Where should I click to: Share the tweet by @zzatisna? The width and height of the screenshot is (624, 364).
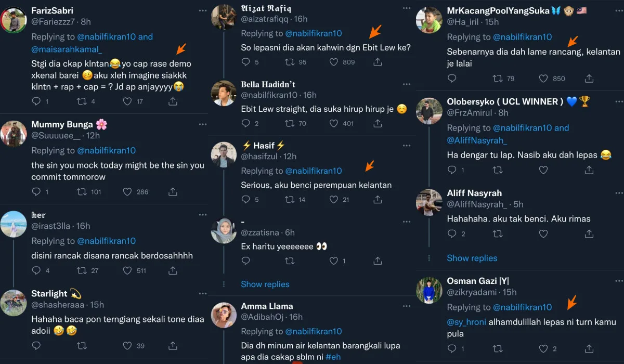378,261
